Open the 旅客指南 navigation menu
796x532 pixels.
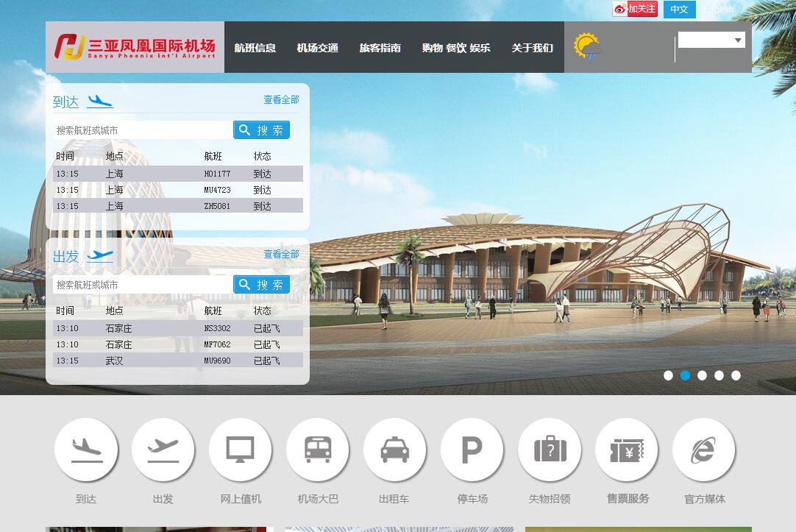[x=380, y=48]
